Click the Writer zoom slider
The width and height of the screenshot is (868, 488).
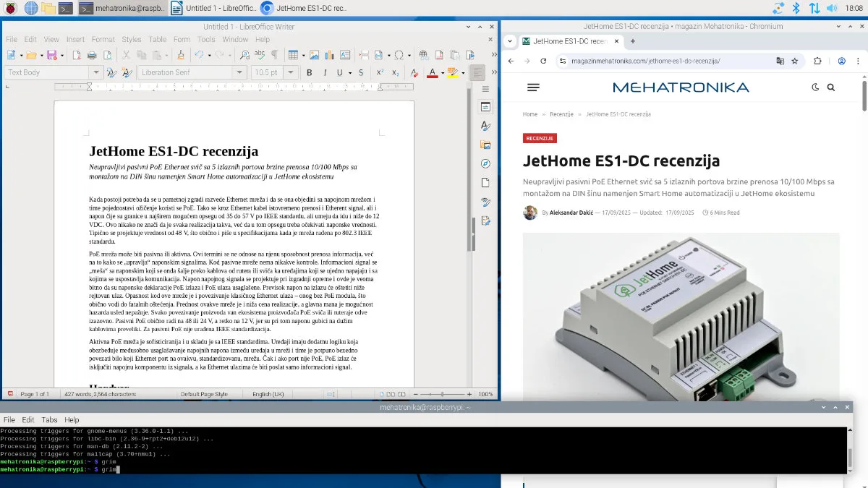click(x=442, y=394)
